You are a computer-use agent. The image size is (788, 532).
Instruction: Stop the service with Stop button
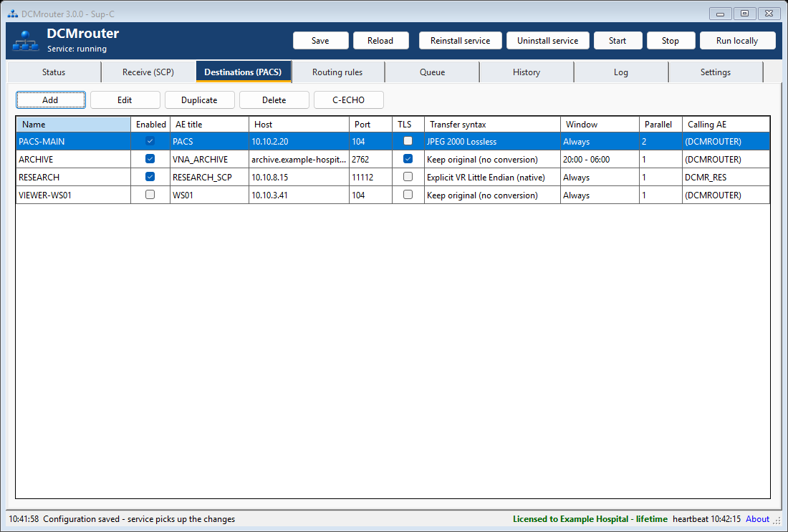pos(671,41)
